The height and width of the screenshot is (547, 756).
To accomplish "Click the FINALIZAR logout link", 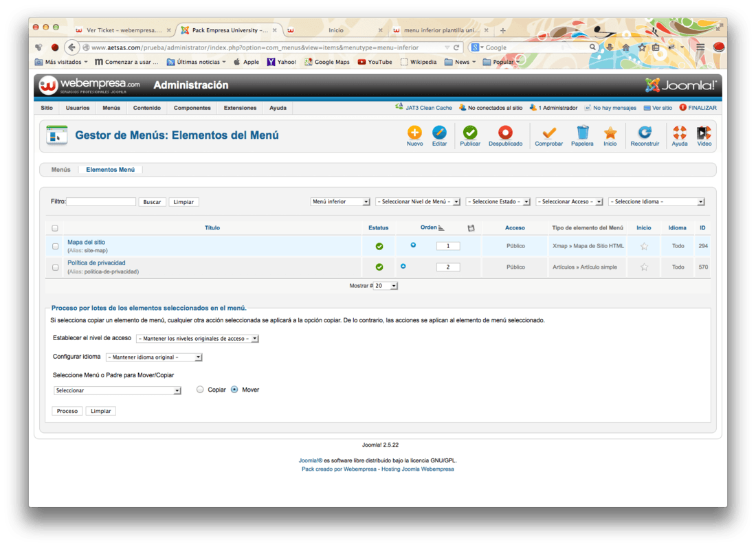I will tap(698, 108).
